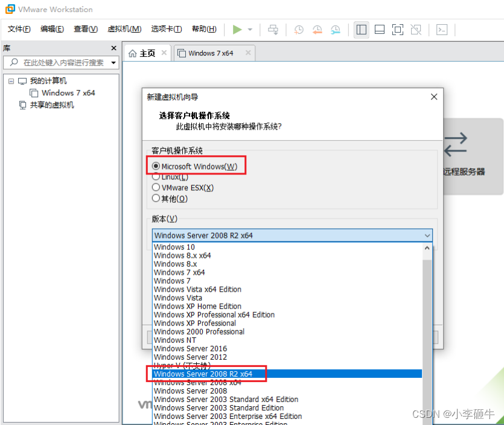Open the power options arrow beside play
Image resolution: width=504 pixels, height=425 pixels.
pos(250,30)
